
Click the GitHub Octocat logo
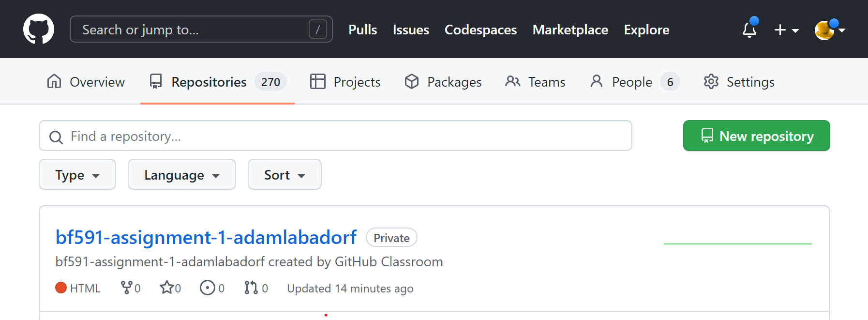click(39, 29)
